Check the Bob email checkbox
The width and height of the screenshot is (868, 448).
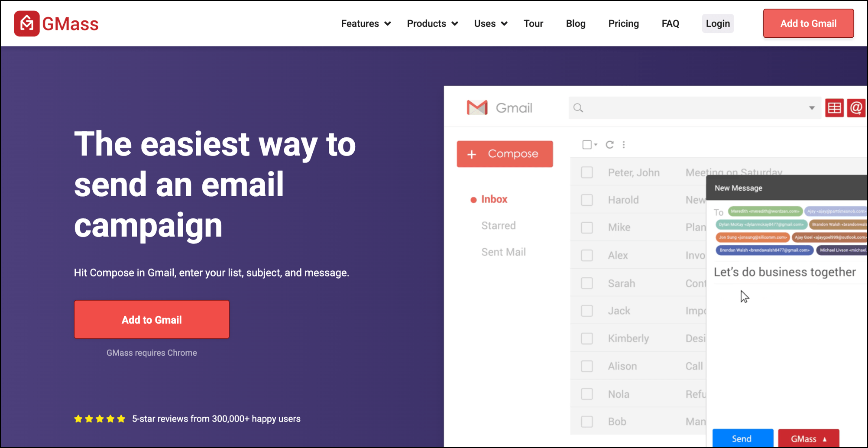click(x=587, y=422)
